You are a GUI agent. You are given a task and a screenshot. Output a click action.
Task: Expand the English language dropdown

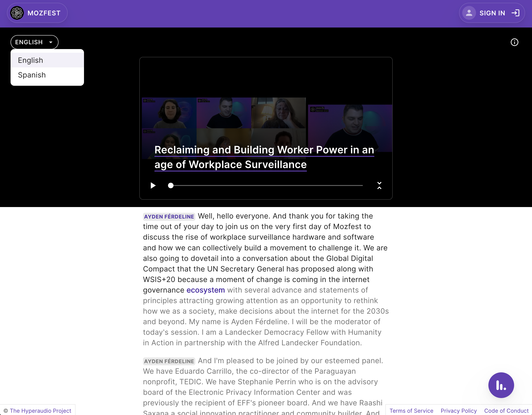(x=35, y=42)
